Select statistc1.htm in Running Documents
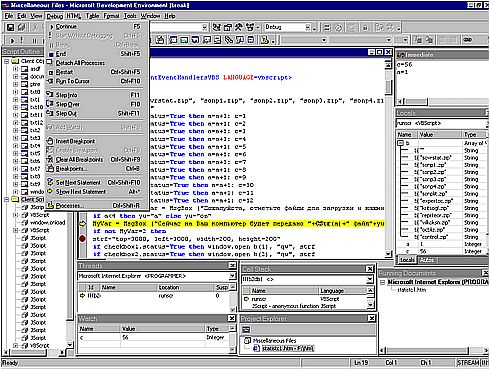 (412, 290)
